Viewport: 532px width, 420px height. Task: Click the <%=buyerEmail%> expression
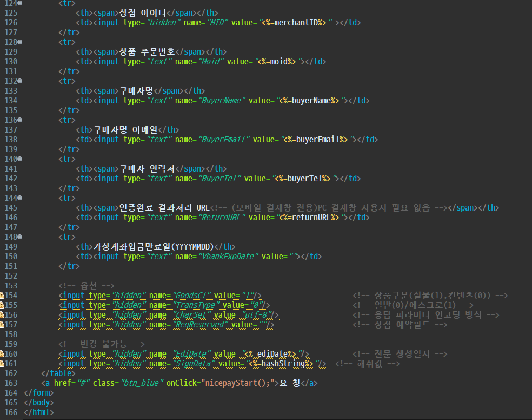point(316,140)
